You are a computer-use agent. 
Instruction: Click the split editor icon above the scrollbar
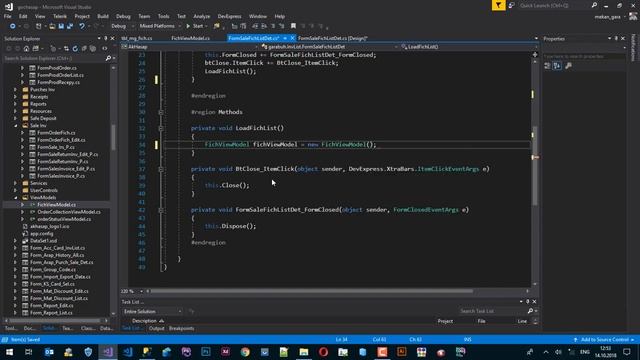coord(535,54)
